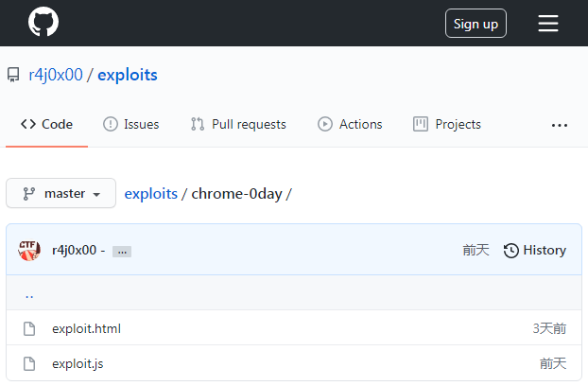
Task: Click the History clock icon
Action: click(x=511, y=251)
